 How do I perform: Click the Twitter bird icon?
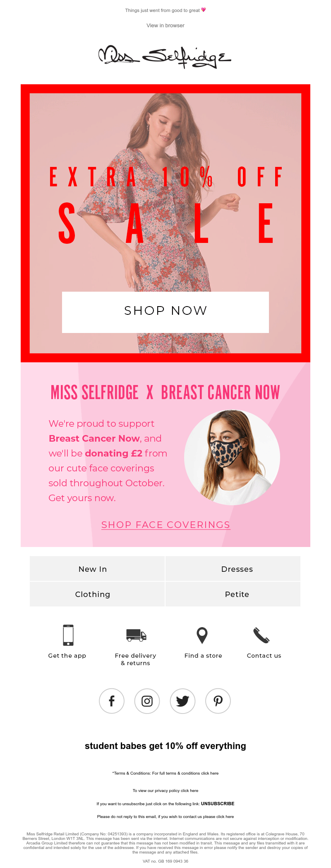182,701
